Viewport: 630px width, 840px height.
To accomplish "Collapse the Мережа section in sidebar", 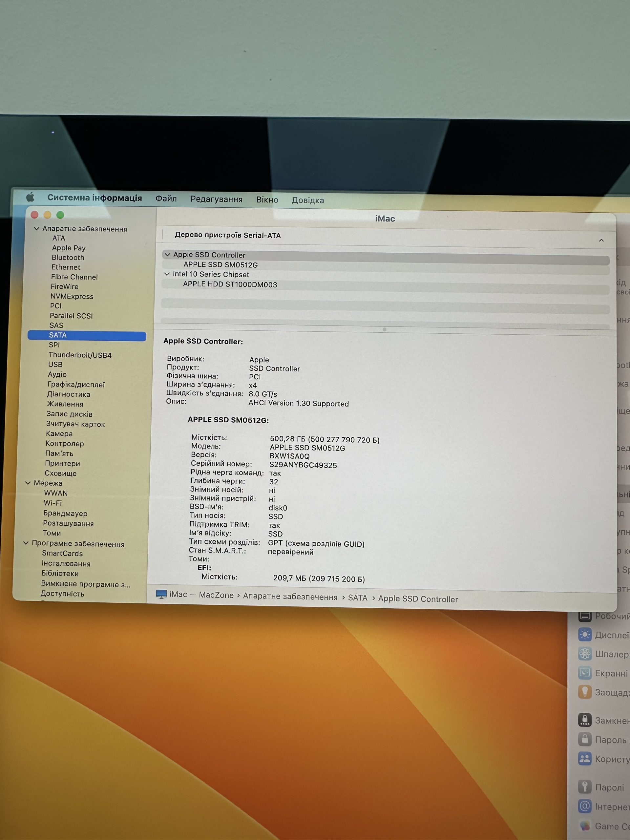I will click(28, 483).
